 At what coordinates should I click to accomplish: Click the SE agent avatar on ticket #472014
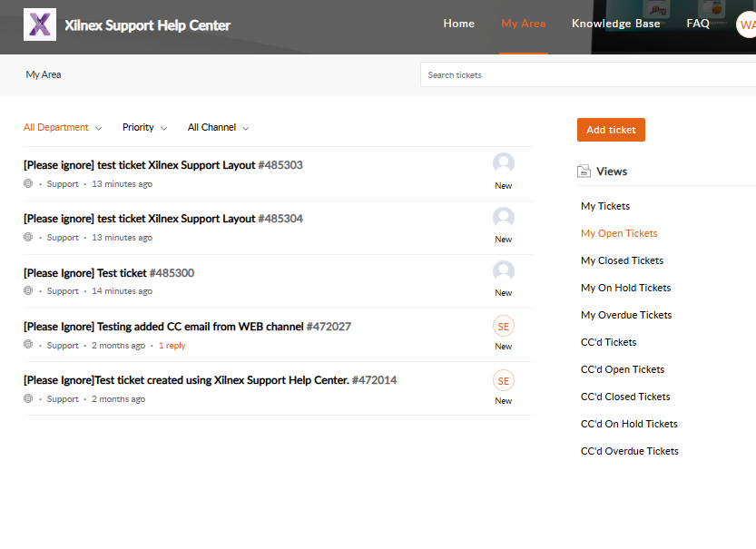click(504, 380)
